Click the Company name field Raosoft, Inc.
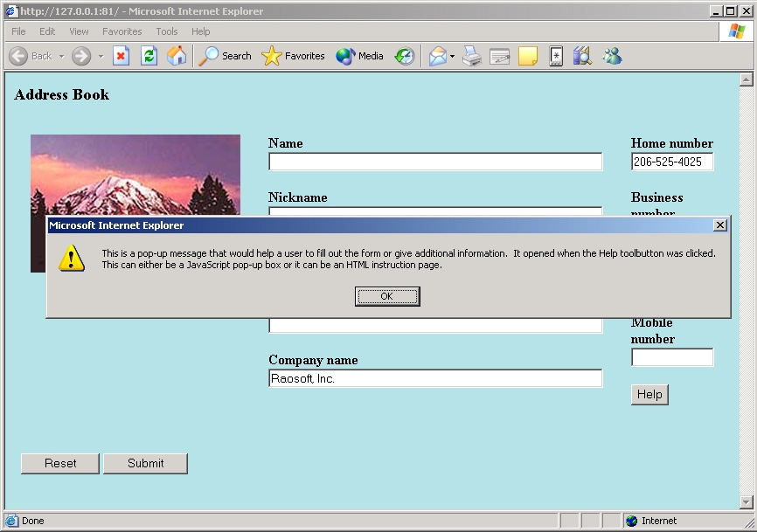Screen dimensions: 757x532 coord(435,378)
